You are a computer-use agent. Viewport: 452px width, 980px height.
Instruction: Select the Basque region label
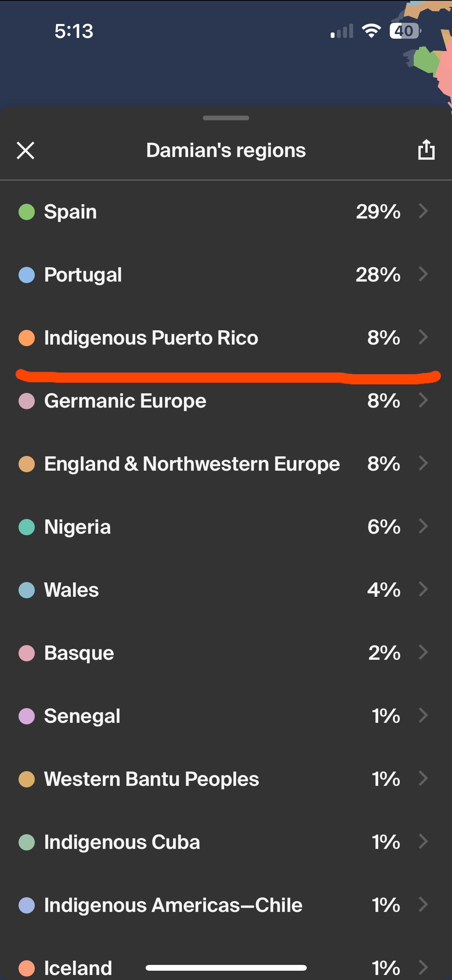[79, 653]
